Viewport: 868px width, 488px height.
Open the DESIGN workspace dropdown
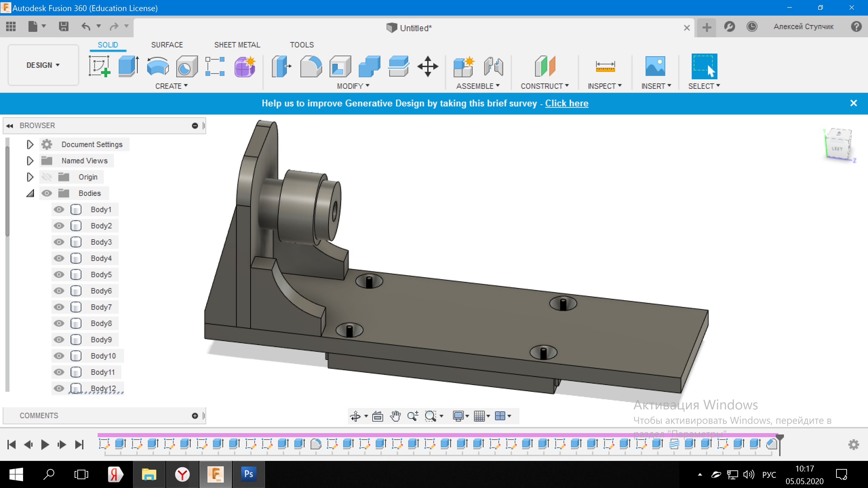43,65
